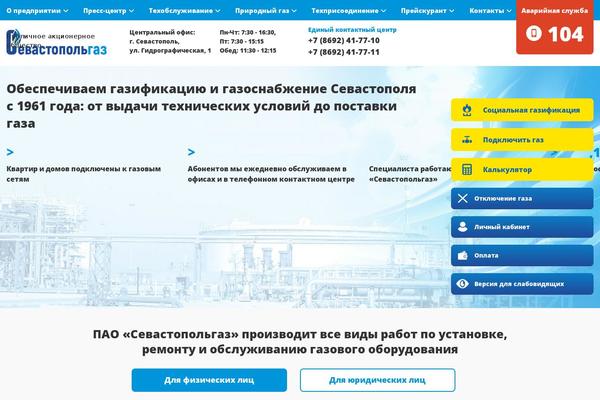This screenshot has height=400, width=600.
Task: Switch to Версия для слабовидящих
Action: [522, 284]
